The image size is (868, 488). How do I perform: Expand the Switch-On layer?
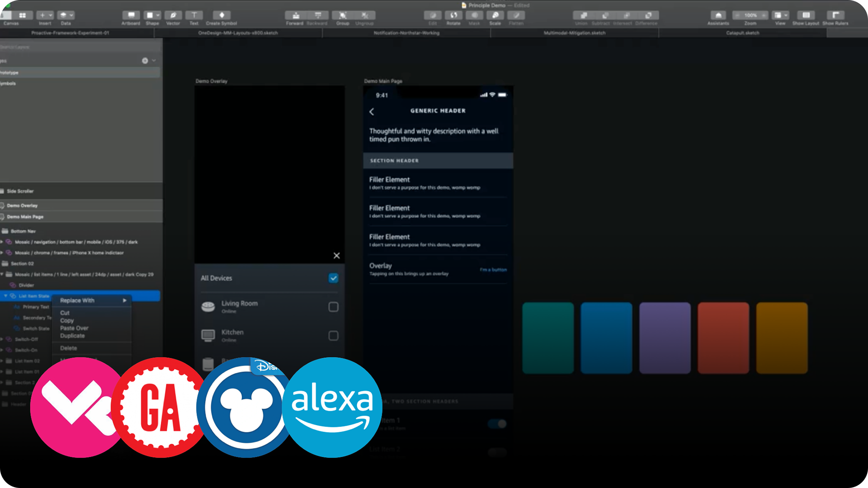[x=2, y=350]
